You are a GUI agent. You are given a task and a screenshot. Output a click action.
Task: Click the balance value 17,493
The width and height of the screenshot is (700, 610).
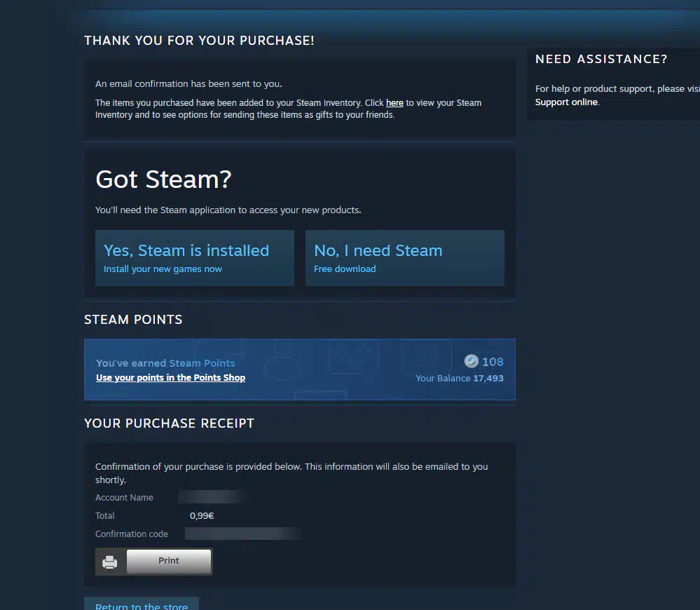click(x=488, y=378)
